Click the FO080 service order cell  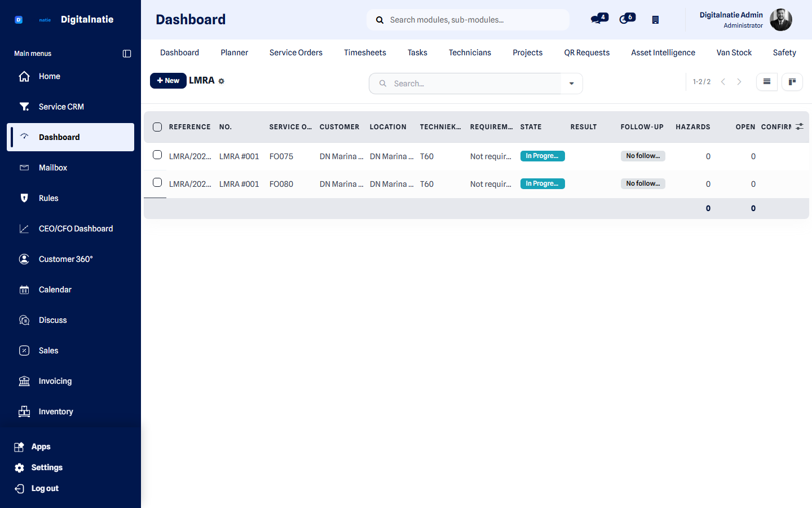[281, 184]
